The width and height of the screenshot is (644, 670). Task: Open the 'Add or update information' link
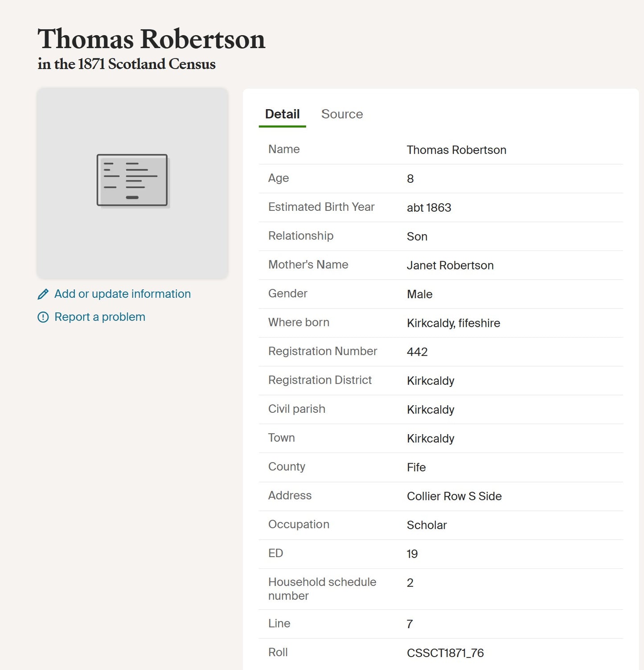coord(122,294)
